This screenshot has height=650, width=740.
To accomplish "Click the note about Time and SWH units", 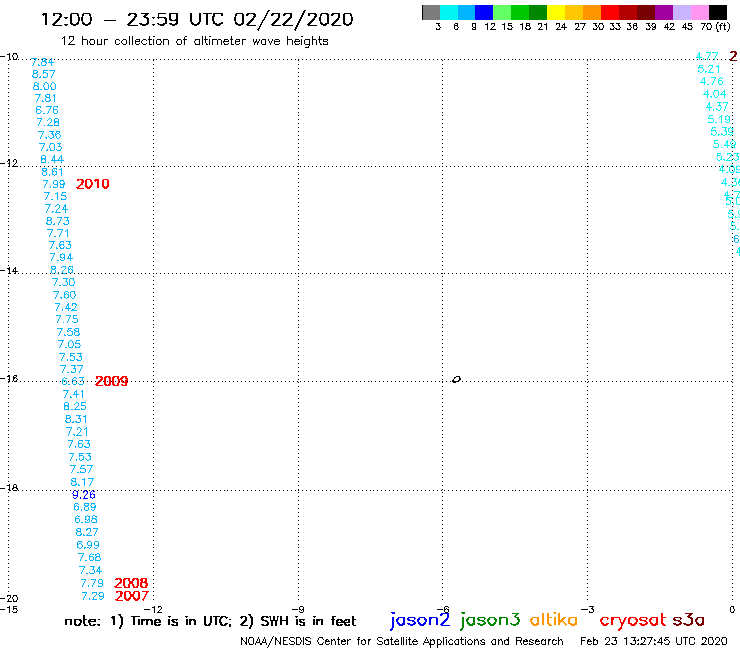I will click(210, 621).
